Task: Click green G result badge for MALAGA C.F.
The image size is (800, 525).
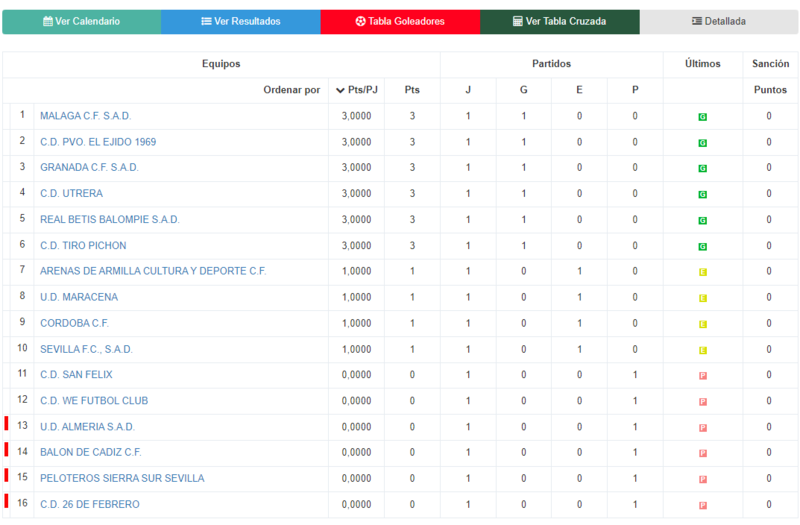Action: (x=703, y=117)
